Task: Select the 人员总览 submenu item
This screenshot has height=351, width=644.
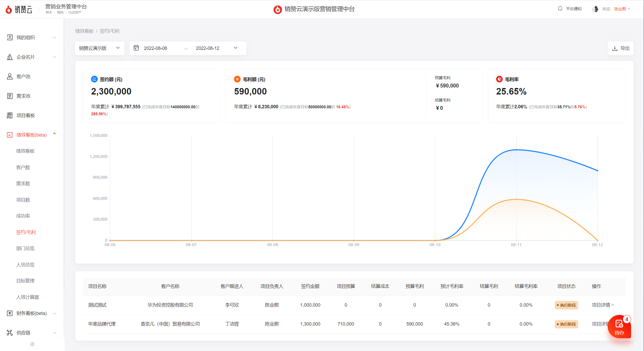Action: tap(25, 265)
